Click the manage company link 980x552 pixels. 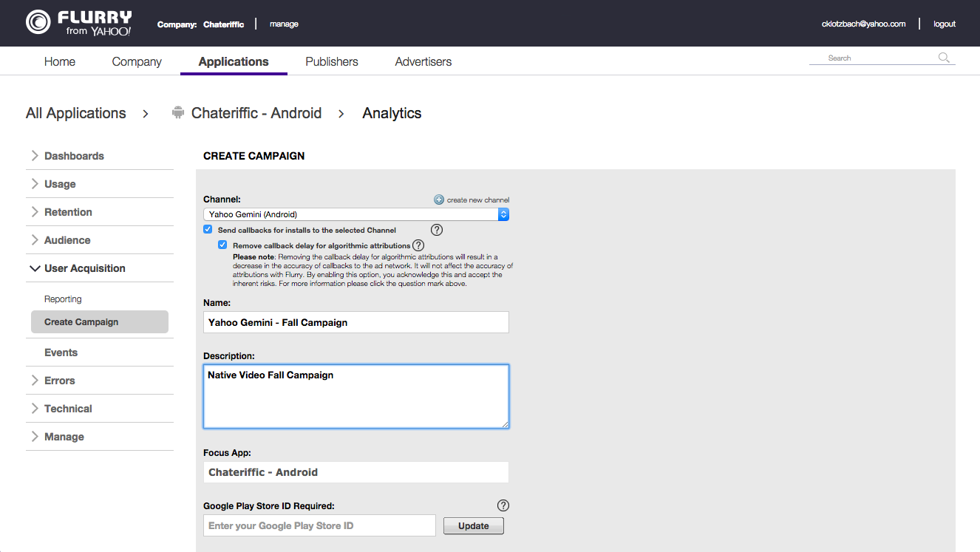click(x=284, y=24)
